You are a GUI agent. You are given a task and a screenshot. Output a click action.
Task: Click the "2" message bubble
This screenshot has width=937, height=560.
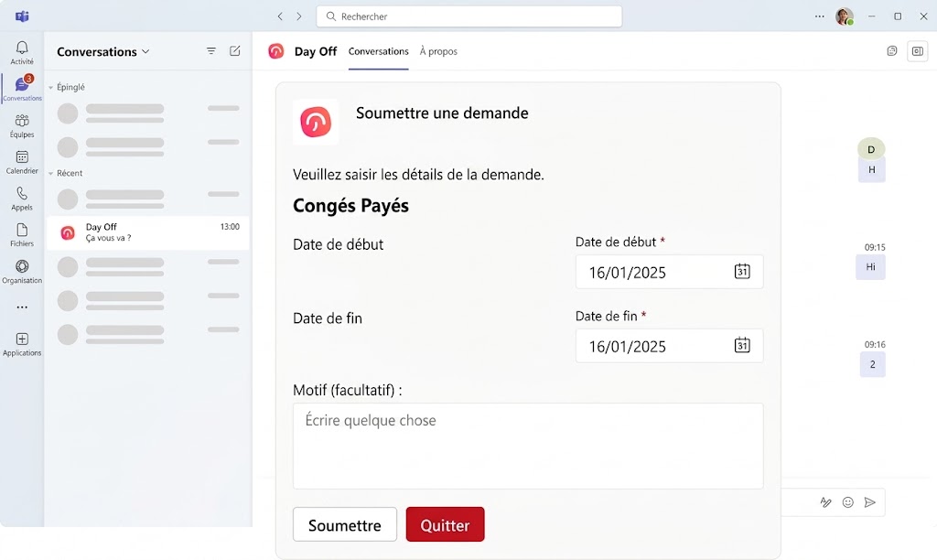pos(872,364)
